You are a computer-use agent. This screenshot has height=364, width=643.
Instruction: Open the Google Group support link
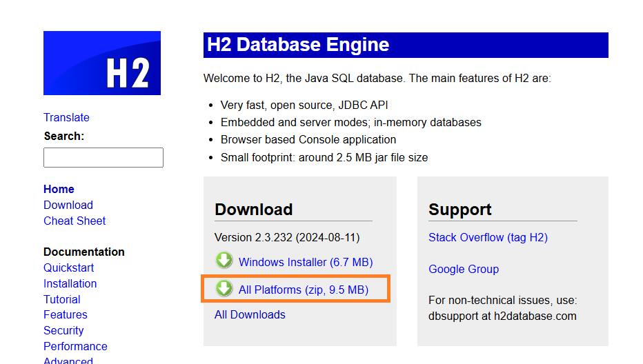(464, 269)
